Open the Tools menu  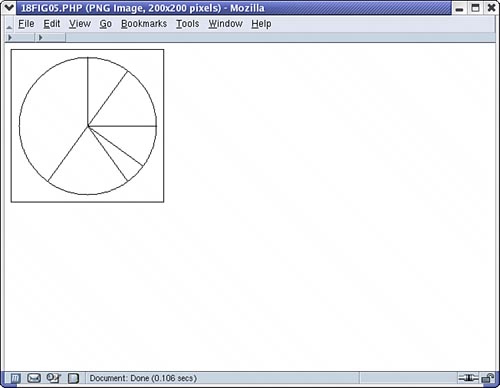[x=188, y=24]
